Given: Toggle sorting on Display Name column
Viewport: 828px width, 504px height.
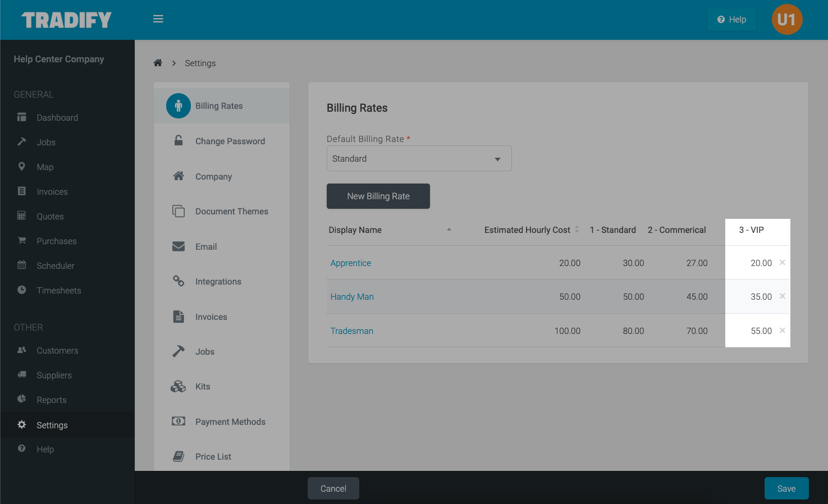Looking at the screenshot, I should (x=355, y=230).
